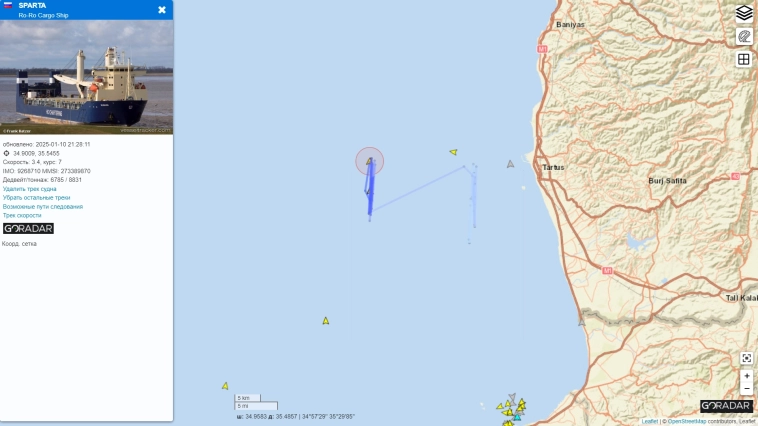758x426 pixels.
Task: Select the gray ship marker near Tartus
Action: point(510,164)
